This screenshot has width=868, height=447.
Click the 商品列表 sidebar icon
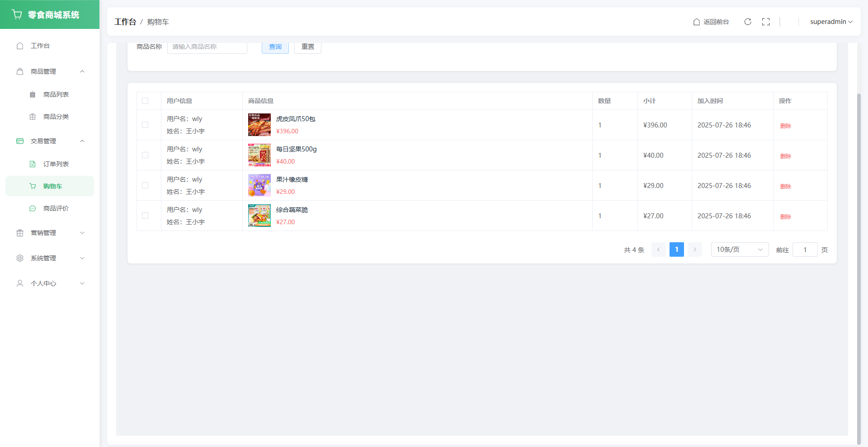[33, 94]
